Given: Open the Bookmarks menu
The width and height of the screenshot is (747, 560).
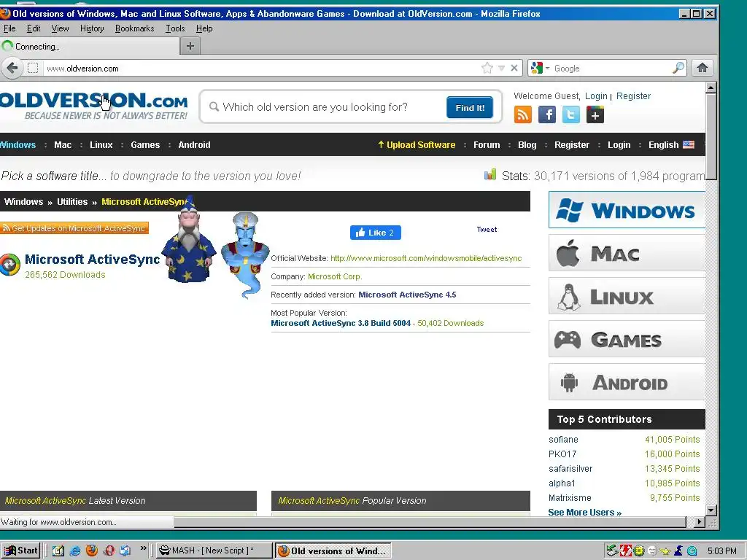Looking at the screenshot, I should point(135,28).
